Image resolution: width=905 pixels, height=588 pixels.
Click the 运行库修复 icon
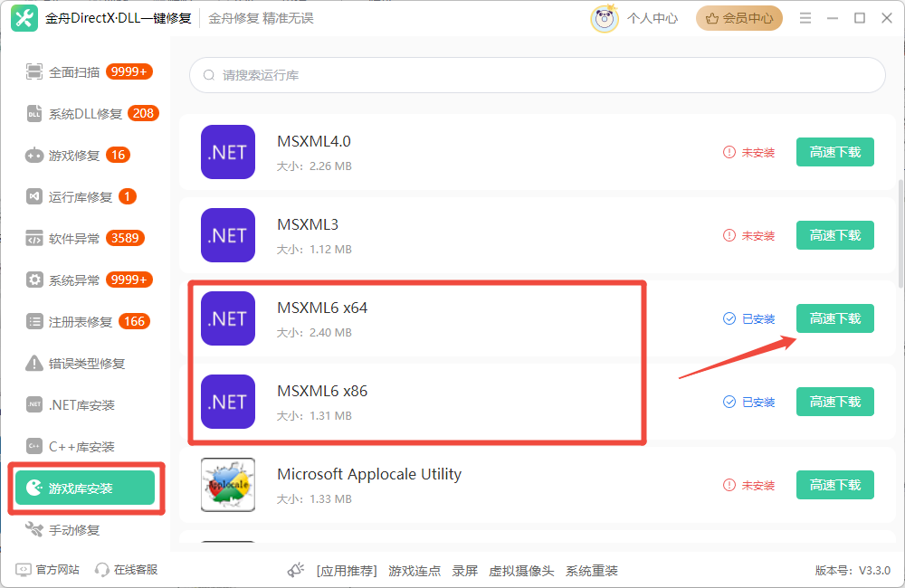pos(34,197)
